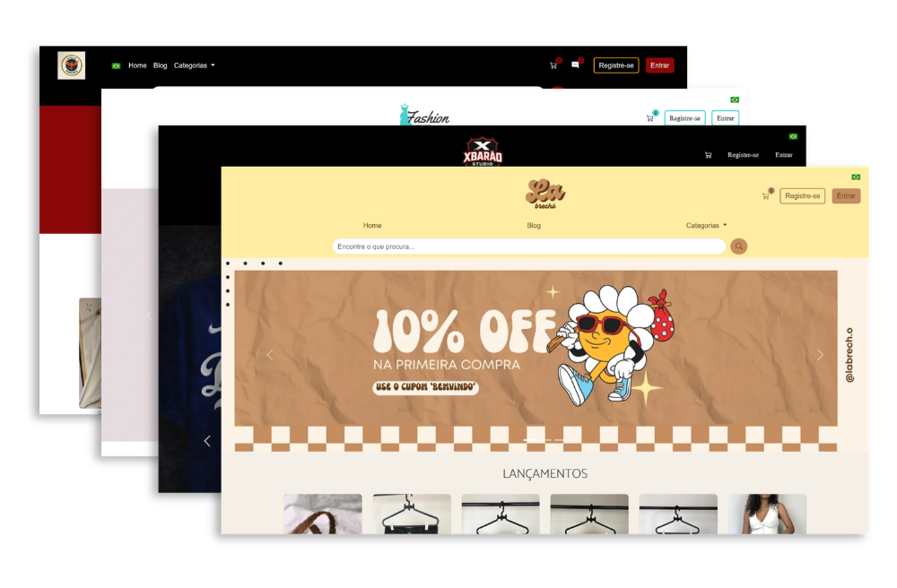Open the cart icon on the black top site

[553, 65]
